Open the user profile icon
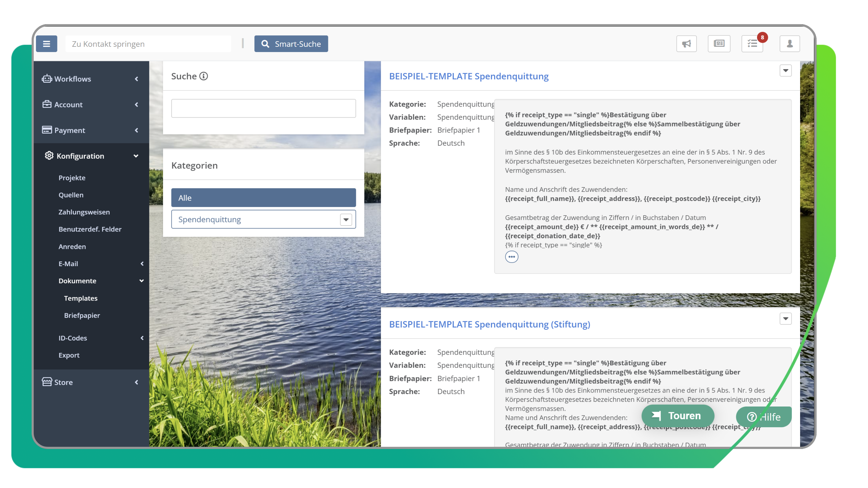The height and width of the screenshot is (488, 868). click(x=790, y=44)
